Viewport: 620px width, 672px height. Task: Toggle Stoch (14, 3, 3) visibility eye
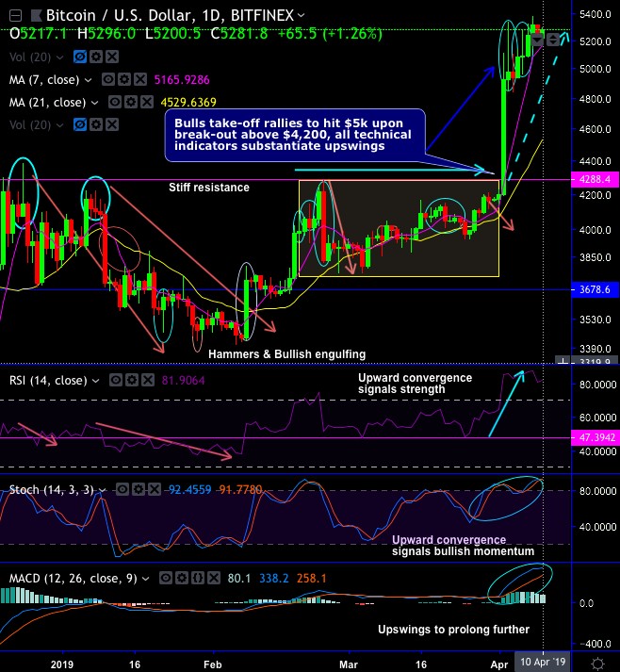[122, 489]
